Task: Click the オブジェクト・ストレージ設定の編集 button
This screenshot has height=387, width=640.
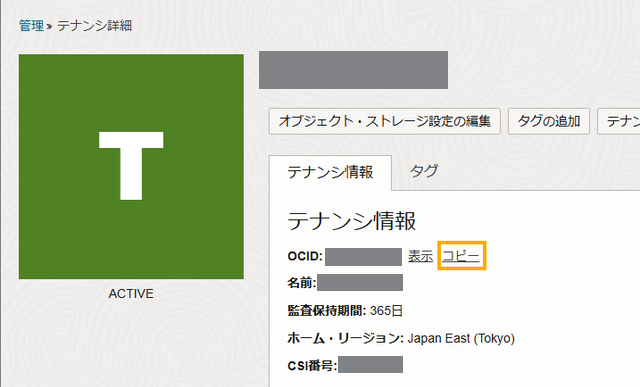Action: pyautogui.click(x=384, y=121)
